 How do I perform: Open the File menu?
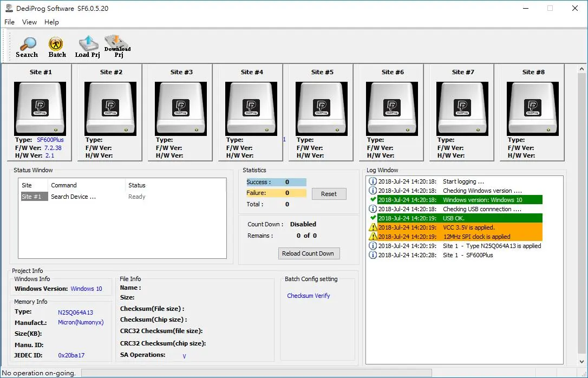[x=9, y=22]
